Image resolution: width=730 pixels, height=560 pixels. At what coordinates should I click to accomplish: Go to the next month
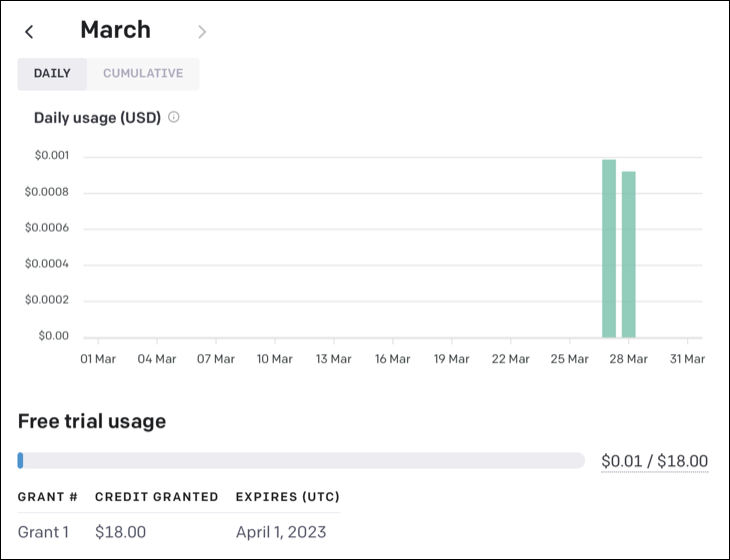pos(202,32)
